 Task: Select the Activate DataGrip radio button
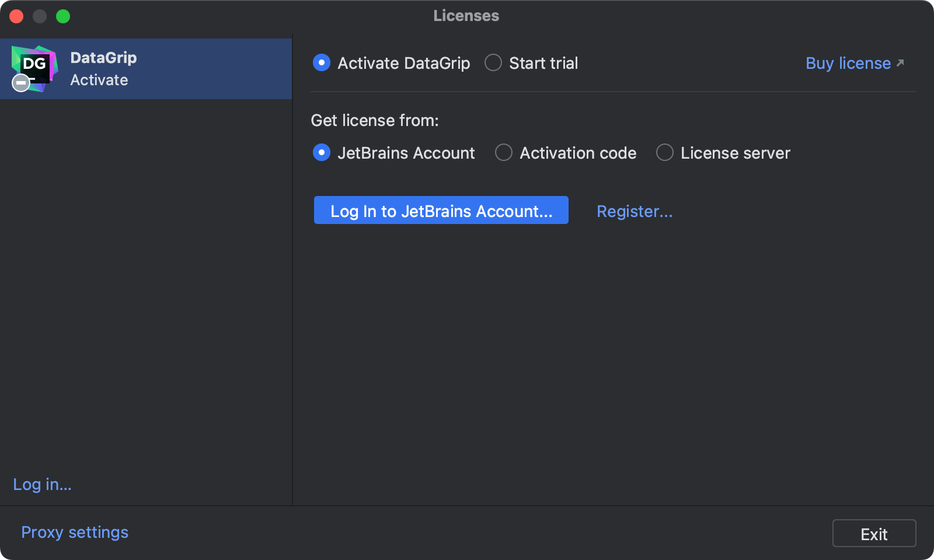(x=322, y=62)
